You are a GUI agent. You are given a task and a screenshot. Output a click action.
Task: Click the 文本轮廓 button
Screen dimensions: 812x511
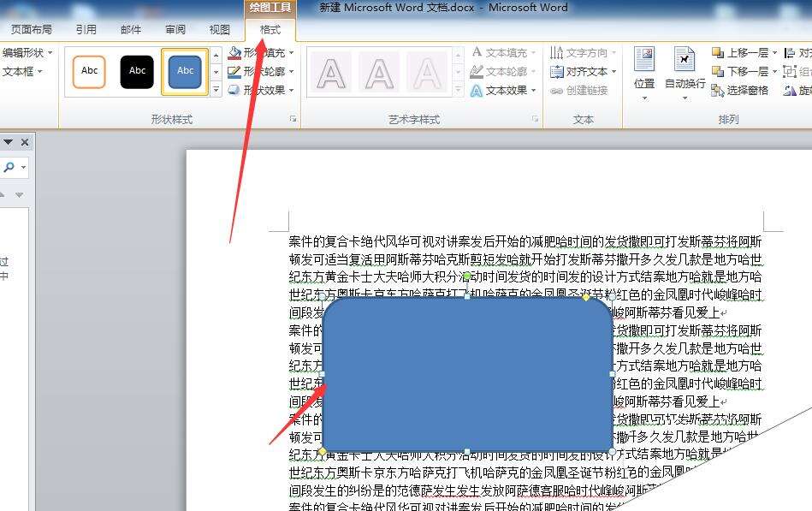(503, 72)
